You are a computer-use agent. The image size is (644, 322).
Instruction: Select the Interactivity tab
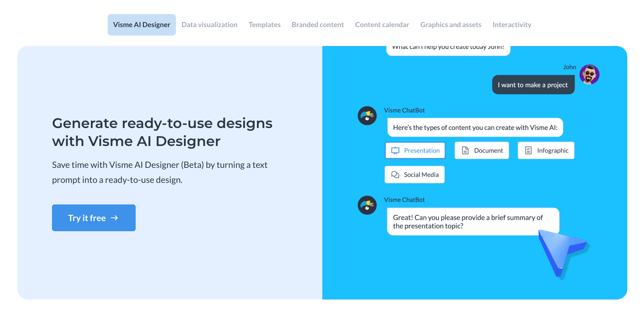click(x=512, y=25)
